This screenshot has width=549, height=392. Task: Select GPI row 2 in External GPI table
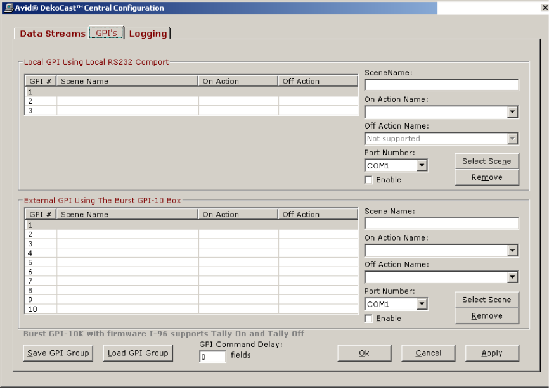[x=191, y=234]
